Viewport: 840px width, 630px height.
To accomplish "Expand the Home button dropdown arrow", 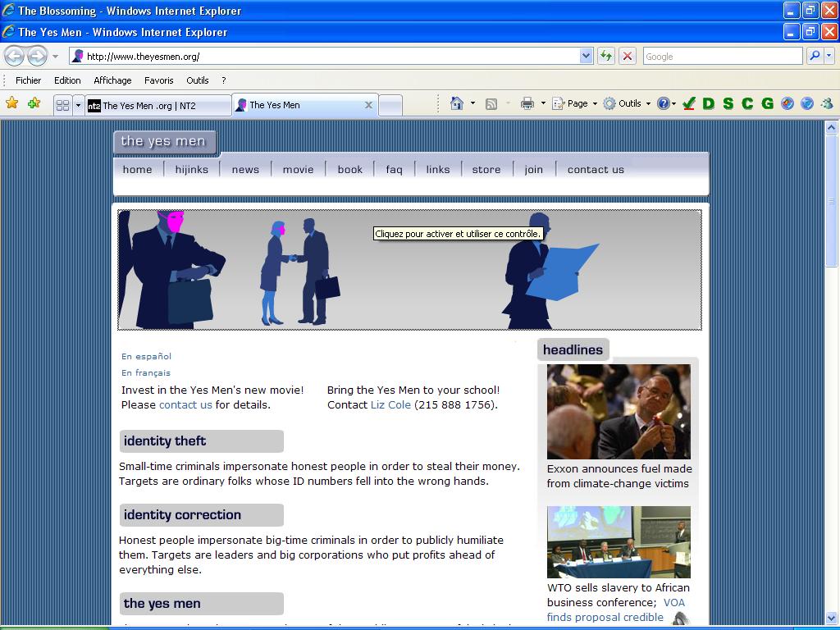I will tap(472, 103).
